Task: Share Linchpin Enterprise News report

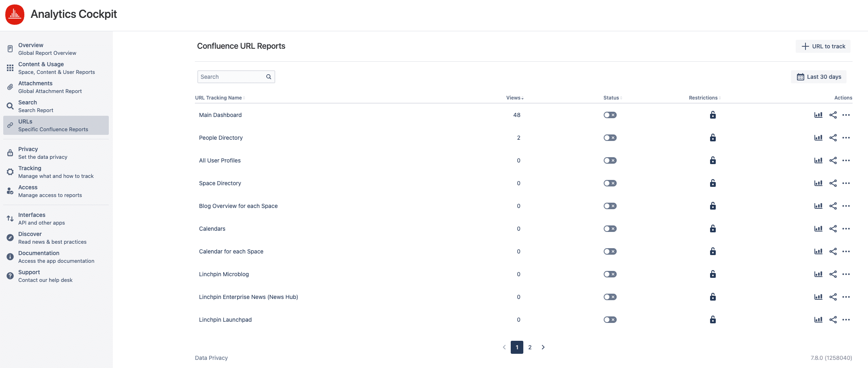Action: click(833, 297)
